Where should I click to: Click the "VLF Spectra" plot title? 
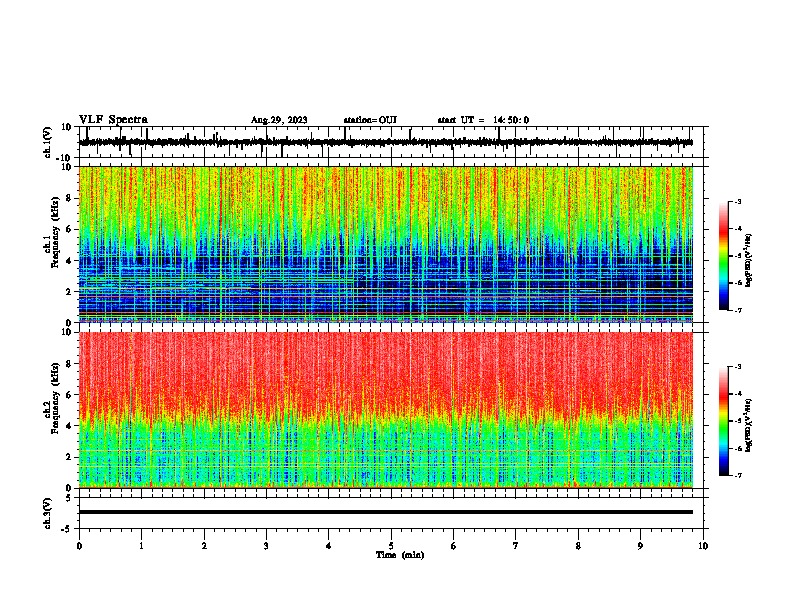(113, 119)
